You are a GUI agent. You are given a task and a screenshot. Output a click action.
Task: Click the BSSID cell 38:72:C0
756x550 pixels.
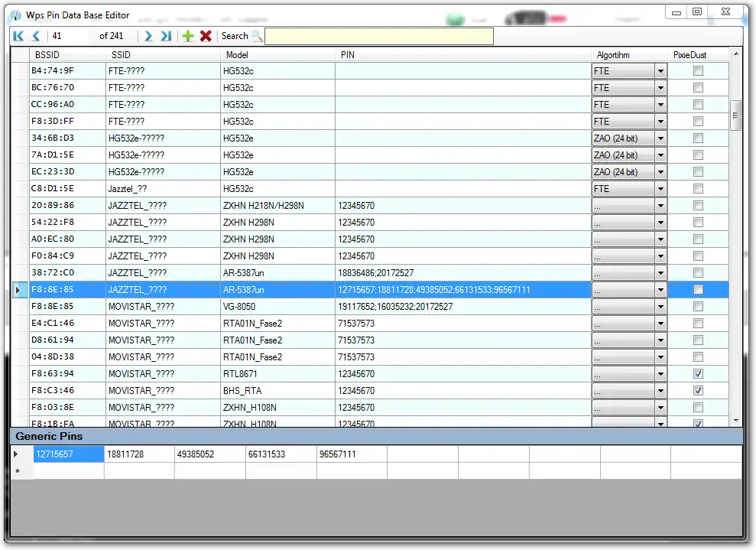pyautogui.click(x=67, y=272)
